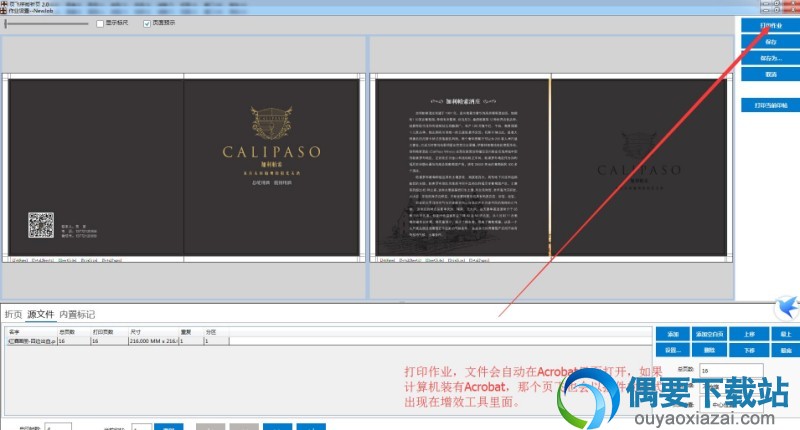Click the 保存 (save) button

[770, 42]
